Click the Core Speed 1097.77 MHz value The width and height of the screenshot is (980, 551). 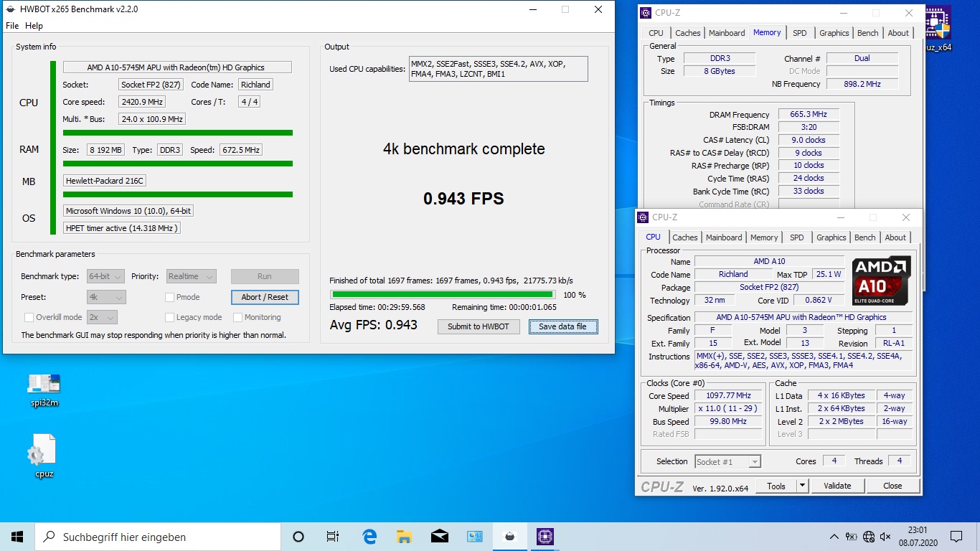point(729,396)
